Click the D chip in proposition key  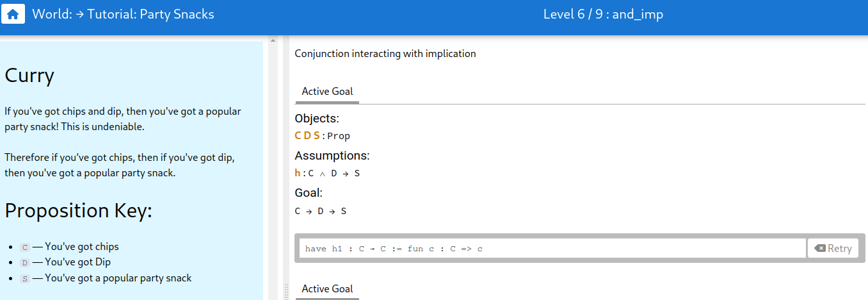[x=25, y=262]
